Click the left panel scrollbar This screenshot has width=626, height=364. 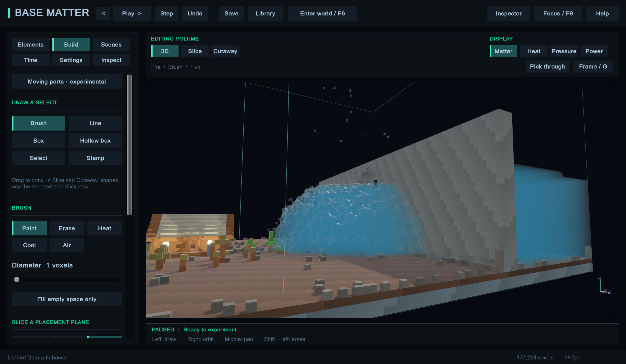(x=129, y=145)
